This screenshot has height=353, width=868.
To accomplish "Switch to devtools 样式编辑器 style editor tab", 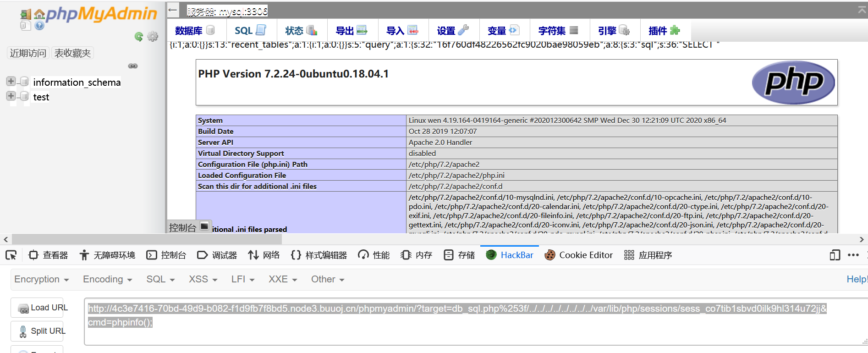I will (x=319, y=255).
